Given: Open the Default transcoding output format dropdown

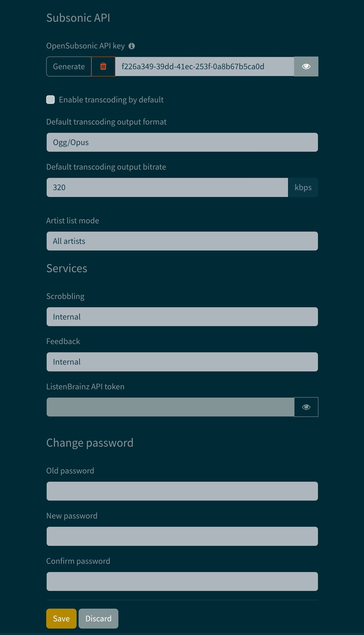Looking at the screenshot, I should (182, 142).
